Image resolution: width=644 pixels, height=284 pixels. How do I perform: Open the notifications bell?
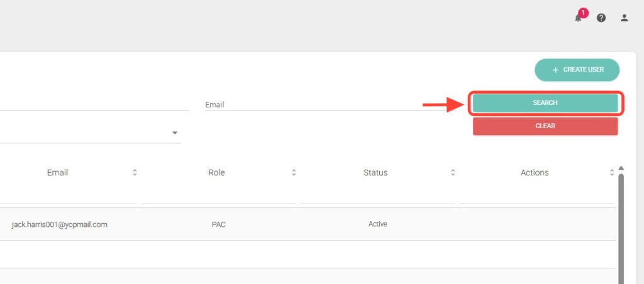pos(578,18)
